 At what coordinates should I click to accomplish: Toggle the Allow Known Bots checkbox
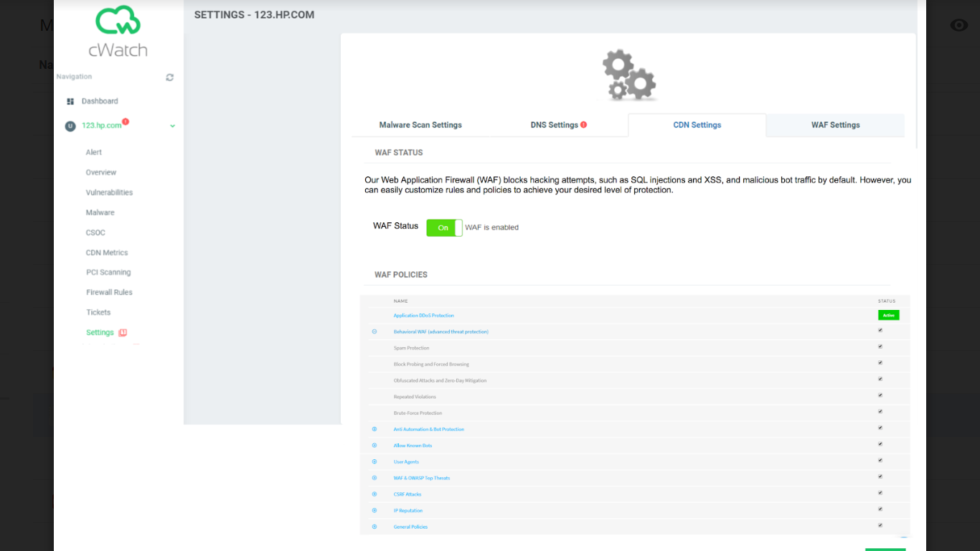click(880, 444)
